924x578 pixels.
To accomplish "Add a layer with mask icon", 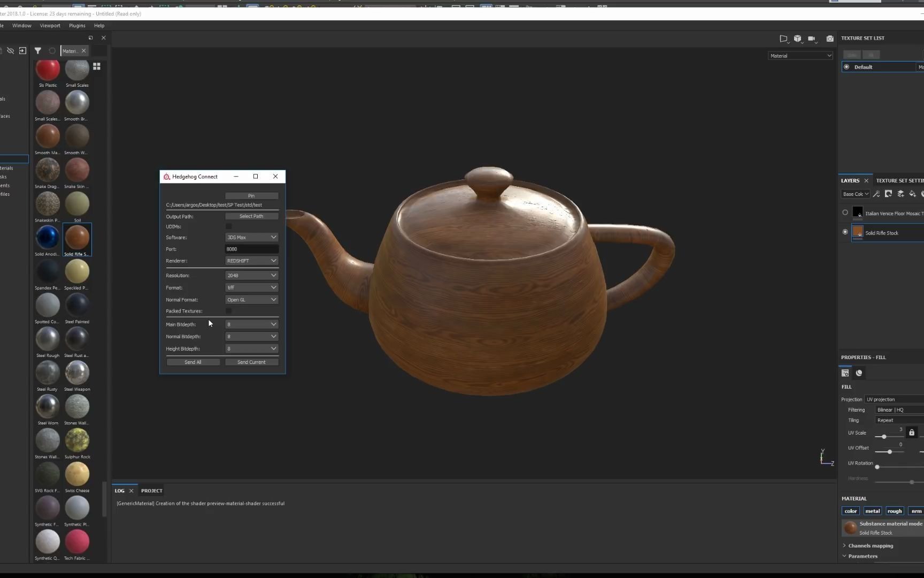I will coord(888,194).
